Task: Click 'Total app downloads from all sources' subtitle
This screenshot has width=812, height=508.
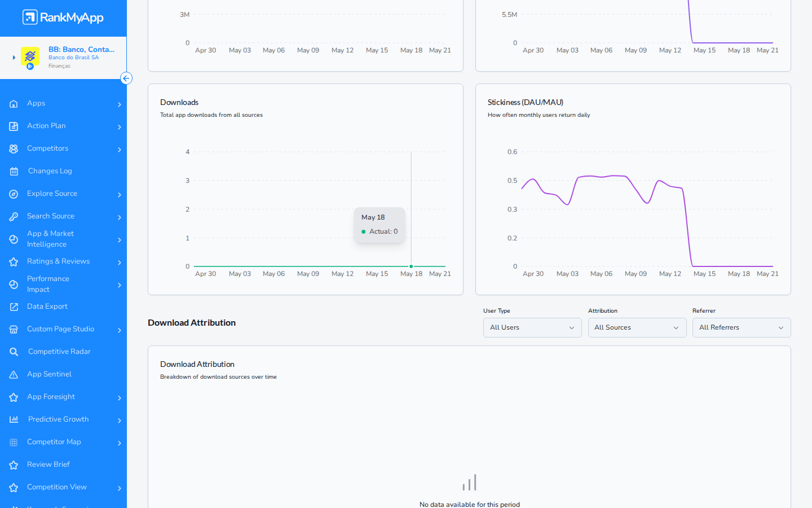Action: pyautogui.click(x=211, y=115)
